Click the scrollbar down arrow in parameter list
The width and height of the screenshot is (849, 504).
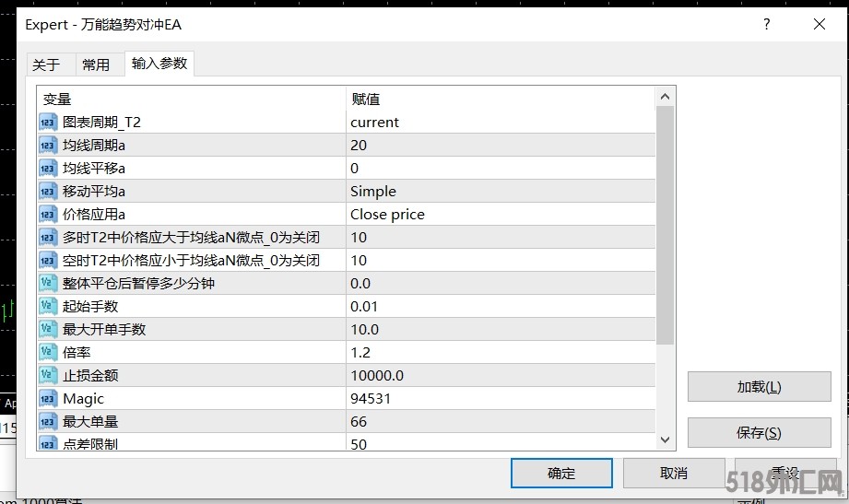(665, 440)
